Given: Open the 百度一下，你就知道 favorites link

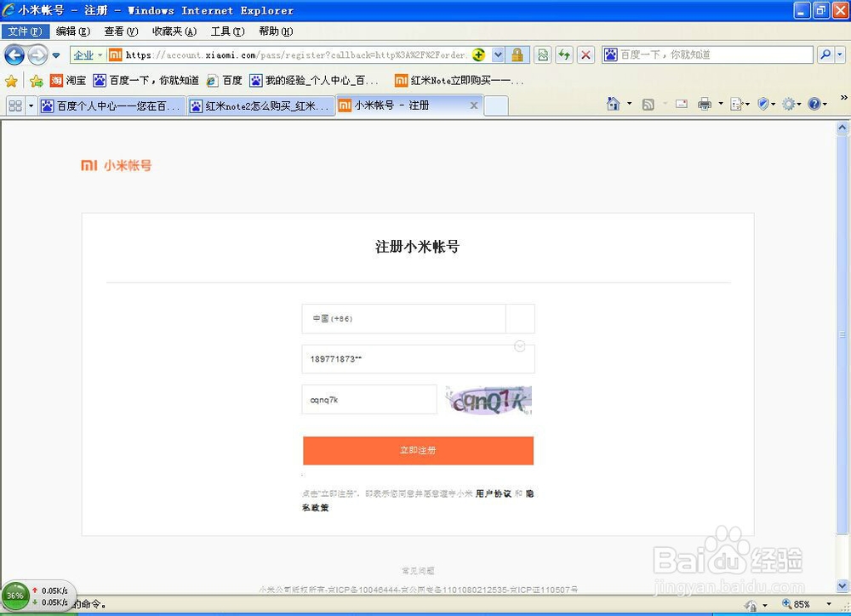Looking at the screenshot, I should [146, 81].
